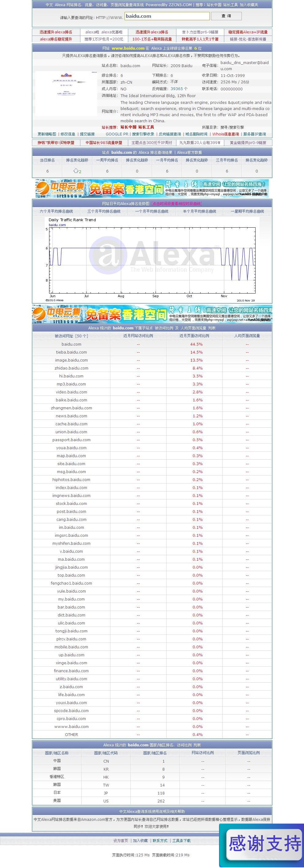Open the 黄金链提供pr0-9链接 ad
304x868 pixels.
(248, 143)
